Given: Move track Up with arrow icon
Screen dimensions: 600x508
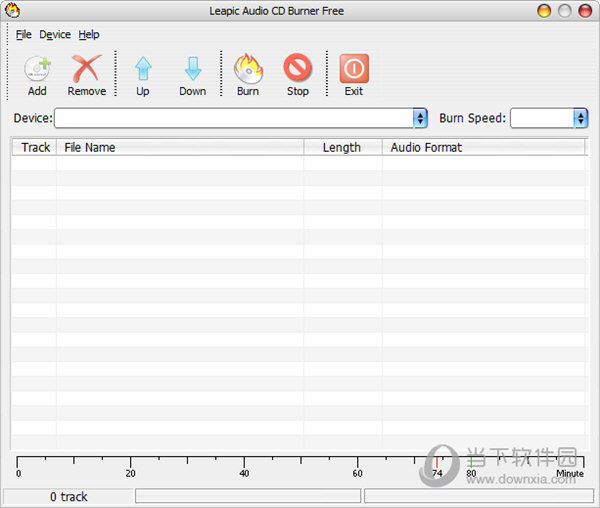Looking at the screenshot, I should 143,69.
